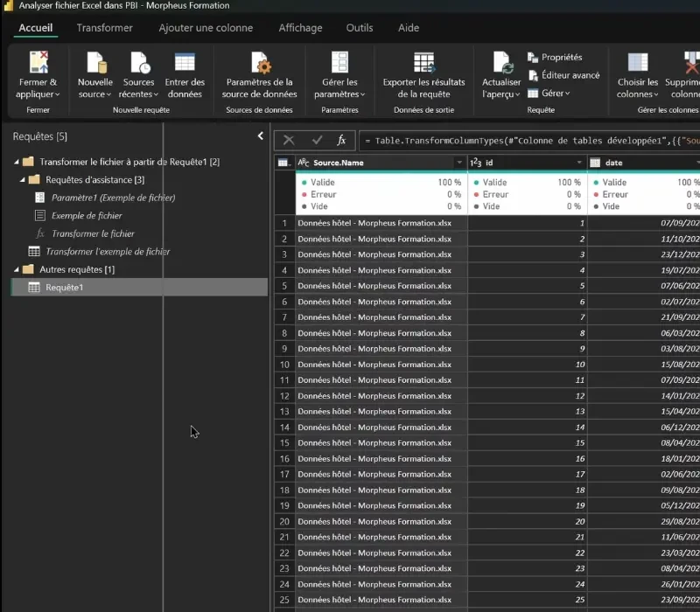Click the table corner menu icon
Screen dimensions: 700x612
[283, 163]
